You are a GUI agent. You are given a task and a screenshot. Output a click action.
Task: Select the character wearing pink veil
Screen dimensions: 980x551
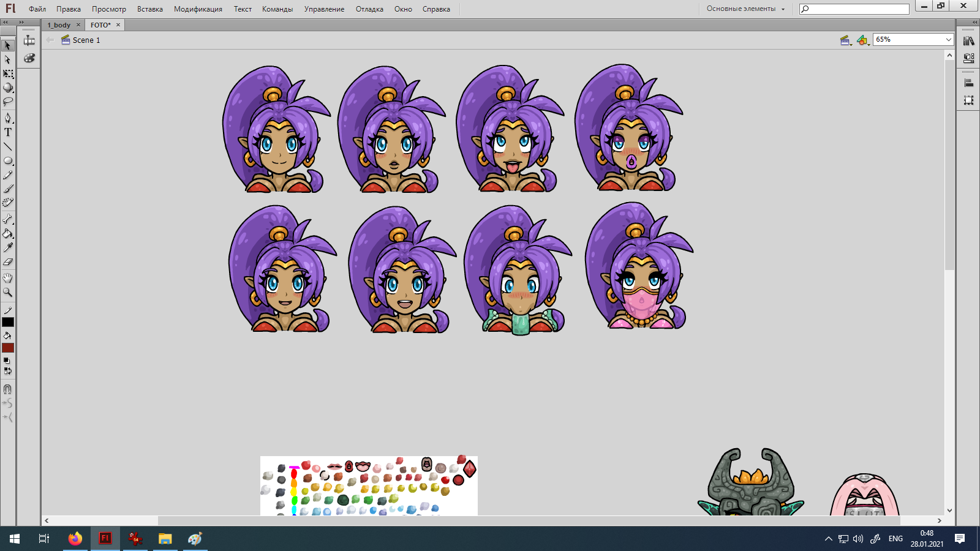click(639, 266)
